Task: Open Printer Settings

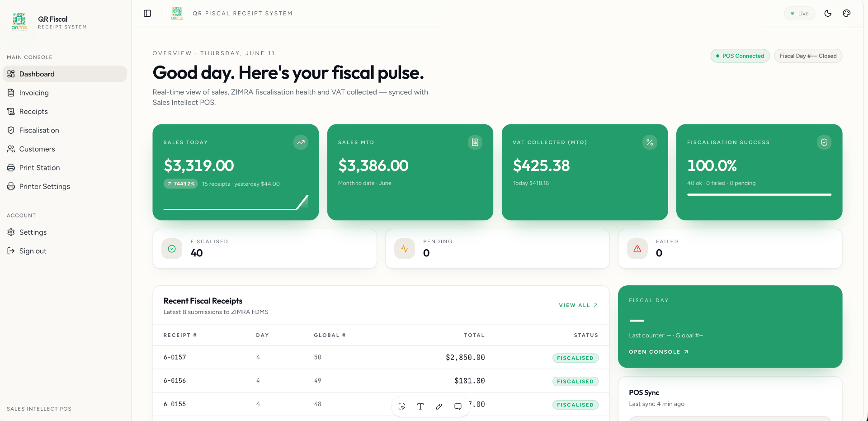Action: (x=65, y=187)
